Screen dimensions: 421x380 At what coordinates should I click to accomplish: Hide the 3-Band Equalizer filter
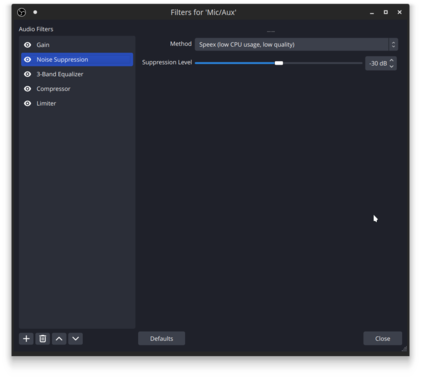tap(28, 74)
